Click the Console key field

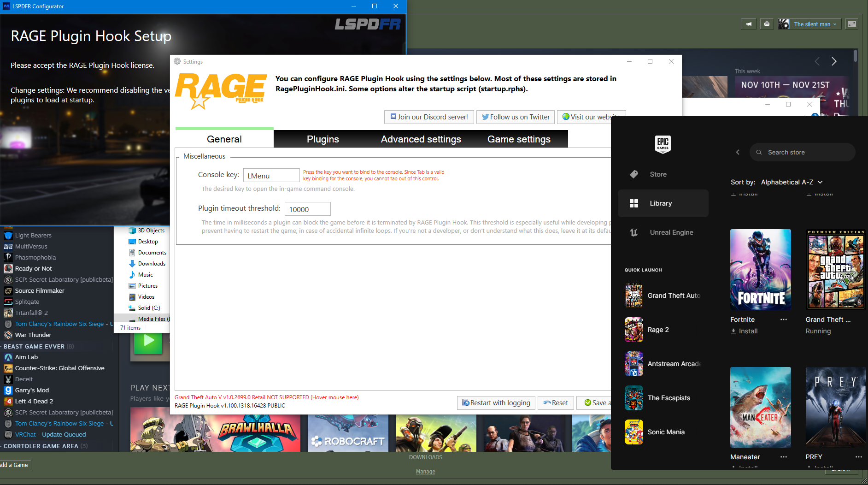pos(271,175)
